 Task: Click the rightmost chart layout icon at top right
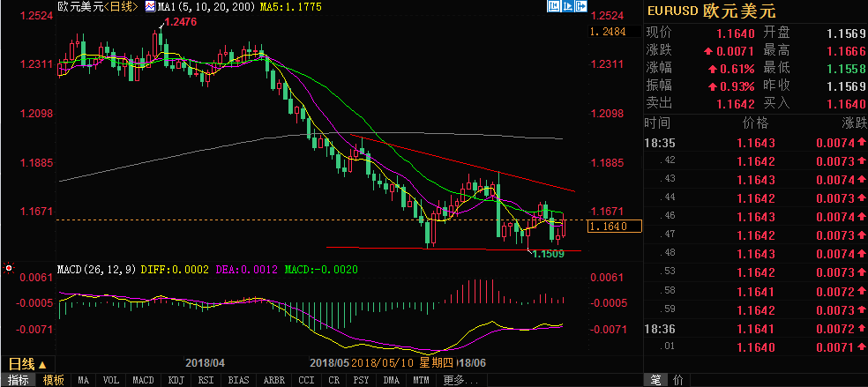pyautogui.click(x=584, y=6)
